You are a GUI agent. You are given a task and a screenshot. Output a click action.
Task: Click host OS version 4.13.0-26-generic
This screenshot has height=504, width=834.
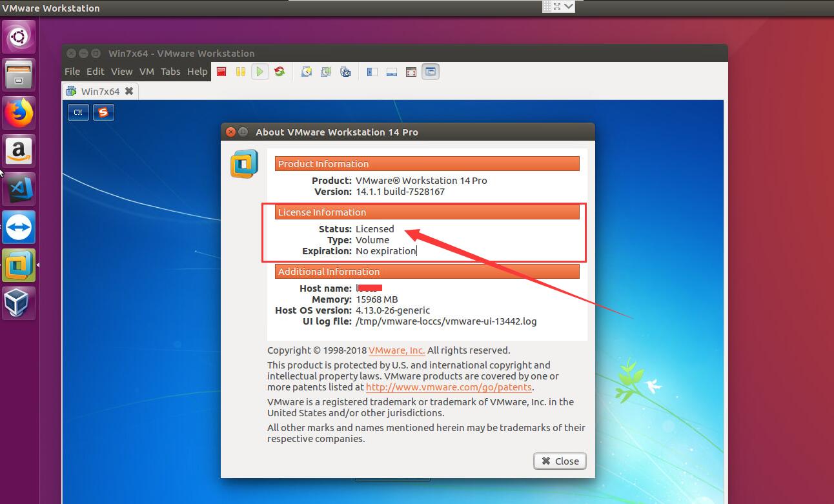click(x=392, y=310)
